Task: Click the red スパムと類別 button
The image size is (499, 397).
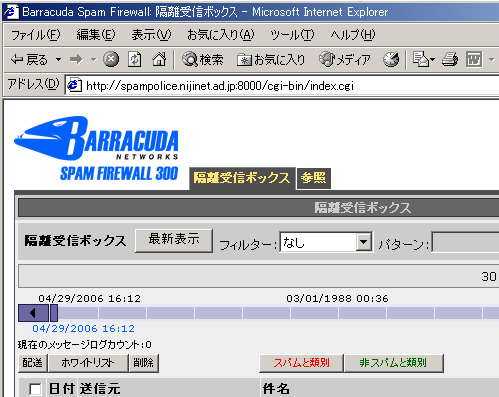Action: tap(301, 363)
